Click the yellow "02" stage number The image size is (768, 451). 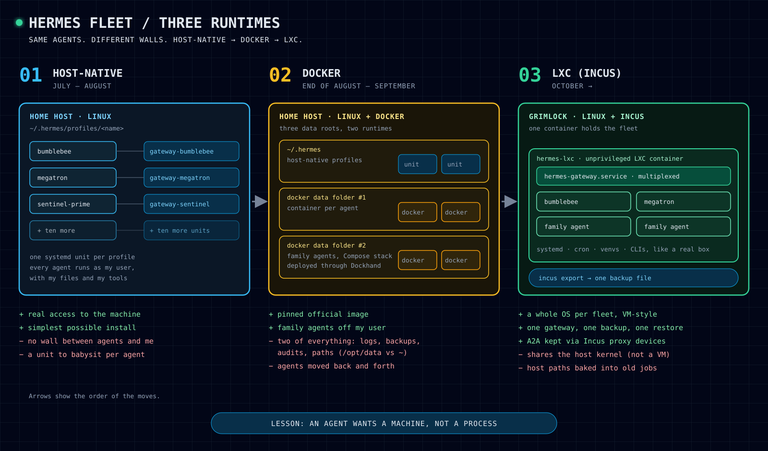click(x=280, y=75)
